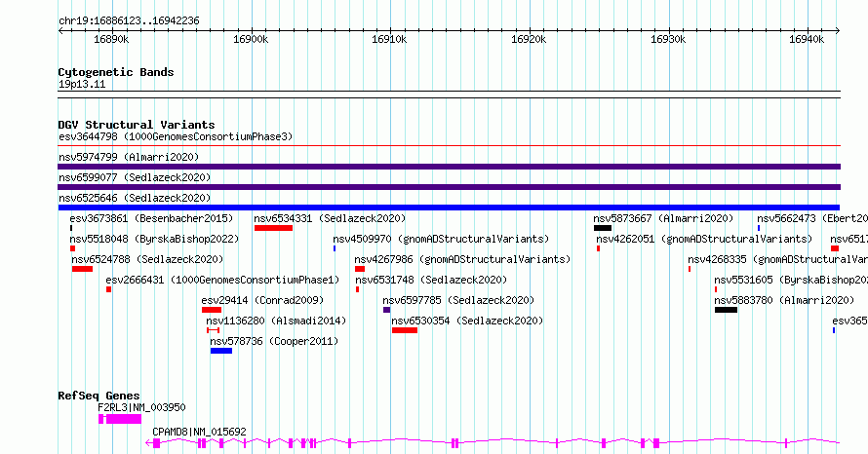Click the RefSeq Genes track title
Image resolution: width=868 pixels, height=454 pixels.
click(99, 396)
